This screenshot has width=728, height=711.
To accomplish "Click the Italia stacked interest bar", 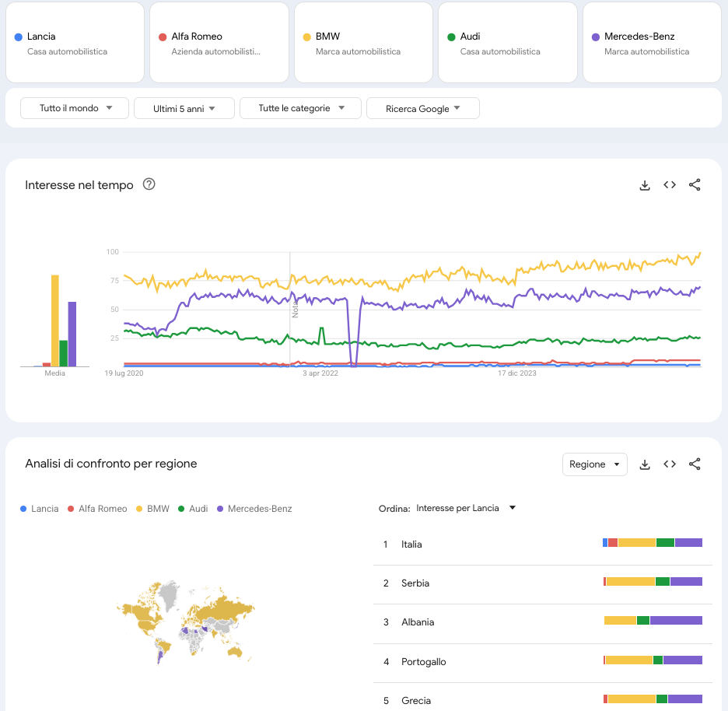I will click(653, 542).
